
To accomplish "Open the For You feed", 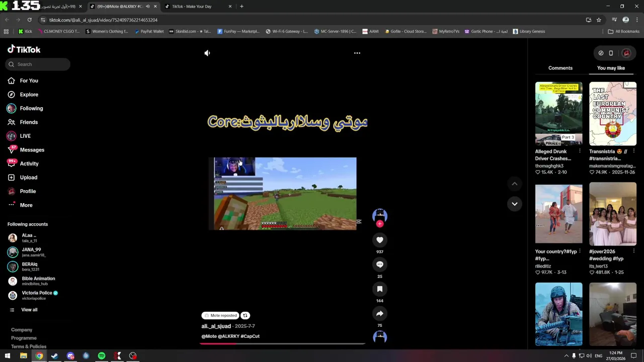I will [23, 80].
